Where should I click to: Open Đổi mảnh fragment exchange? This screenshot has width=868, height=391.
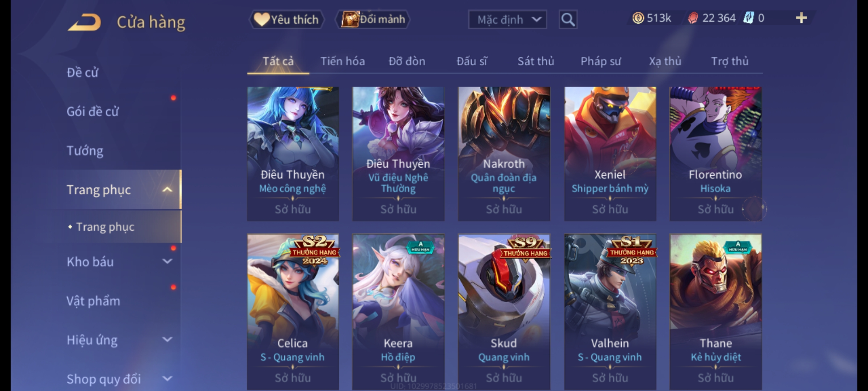(x=373, y=19)
